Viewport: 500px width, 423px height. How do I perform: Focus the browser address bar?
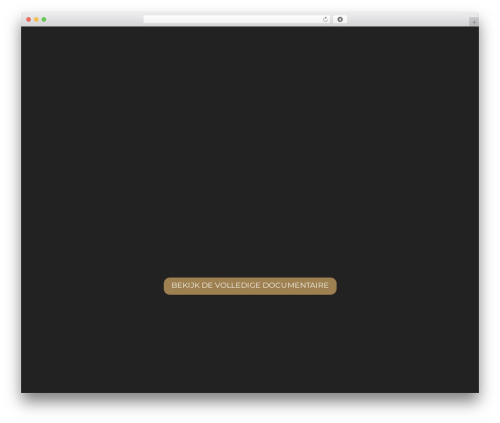(x=237, y=20)
